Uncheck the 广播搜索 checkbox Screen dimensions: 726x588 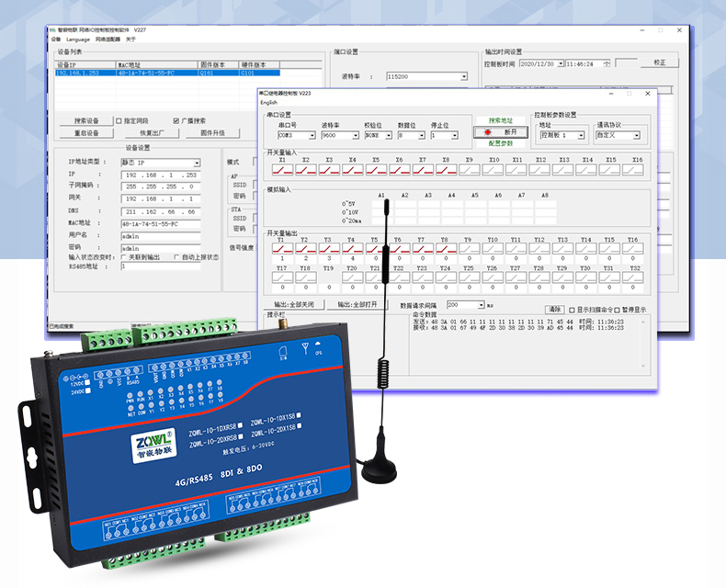[x=176, y=120]
